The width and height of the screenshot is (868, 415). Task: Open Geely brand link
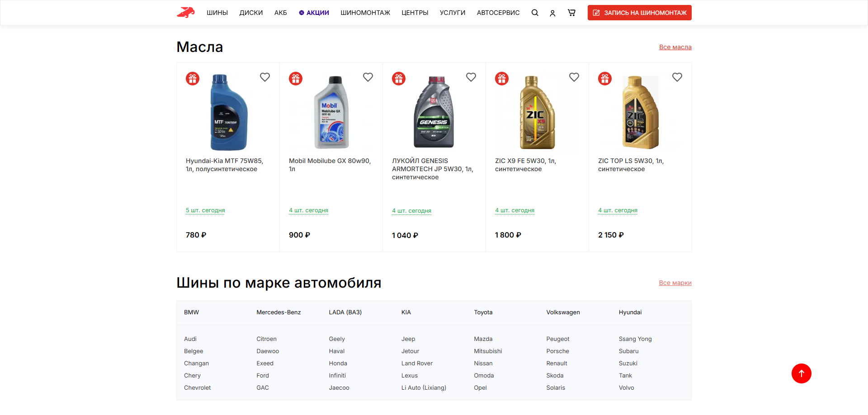(x=336, y=339)
